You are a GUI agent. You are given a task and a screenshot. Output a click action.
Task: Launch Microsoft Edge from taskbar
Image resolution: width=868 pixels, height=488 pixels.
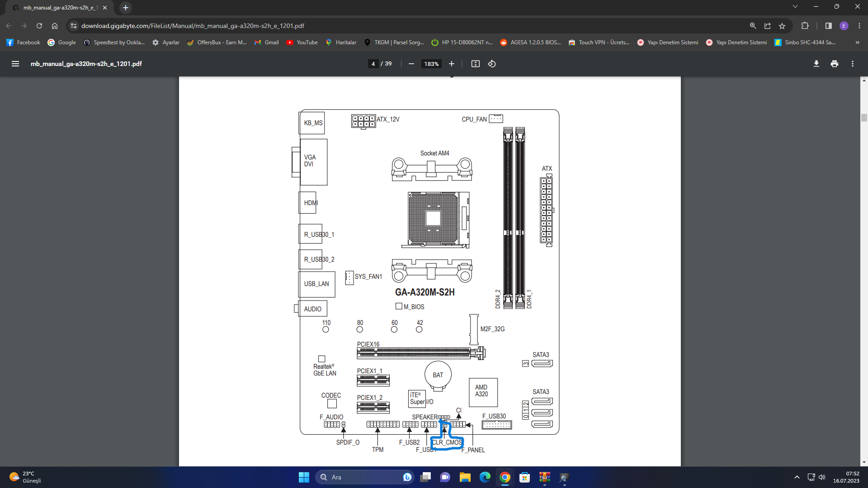[x=485, y=477]
